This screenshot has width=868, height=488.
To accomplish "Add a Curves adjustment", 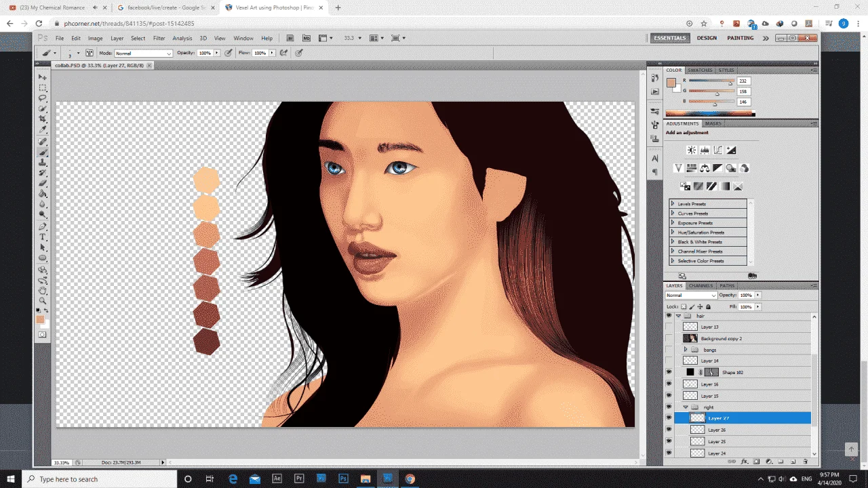I will point(718,150).
